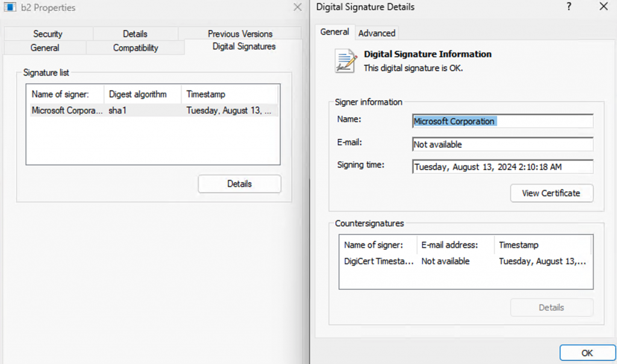Viewport: 617px width, 364px height.
Task: Switch to Previous Versions tab
Action: coord(240,34)
